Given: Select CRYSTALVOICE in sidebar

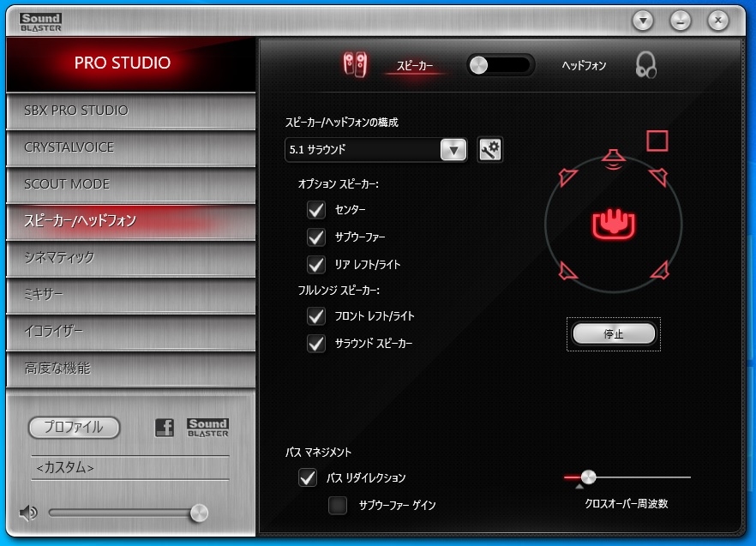Looking at the screenshot, I should (130, 147).
